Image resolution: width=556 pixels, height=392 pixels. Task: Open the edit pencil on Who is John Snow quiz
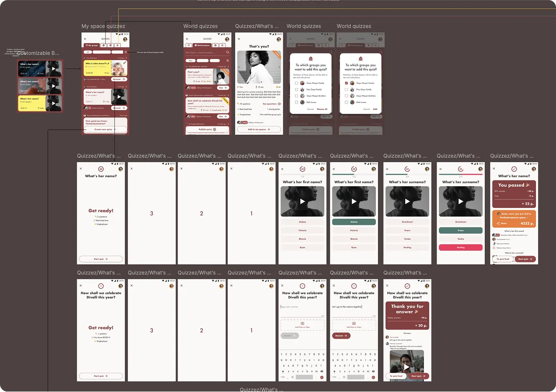125,63
